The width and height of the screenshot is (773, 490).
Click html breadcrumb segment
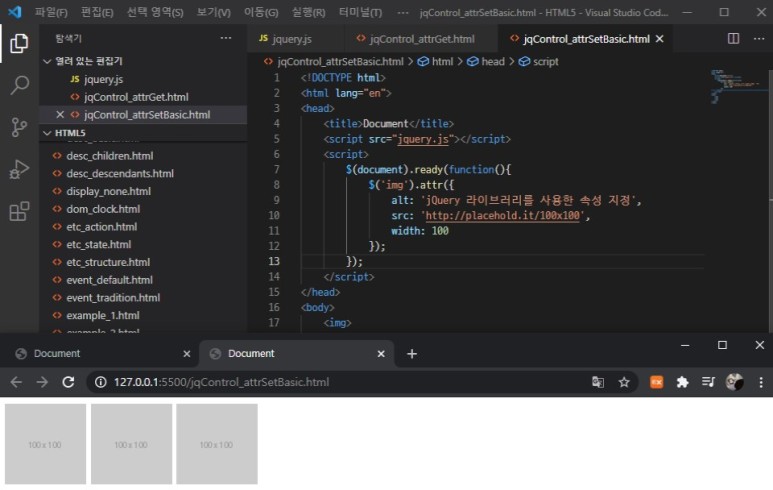436,62
